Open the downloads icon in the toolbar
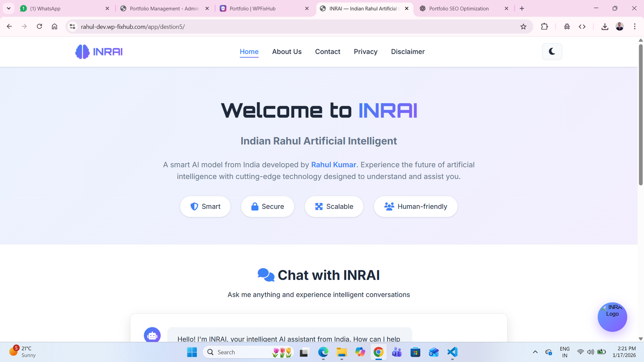Viewport: 644px width, 362px height. pyautogui.click(x=605, y=27)
